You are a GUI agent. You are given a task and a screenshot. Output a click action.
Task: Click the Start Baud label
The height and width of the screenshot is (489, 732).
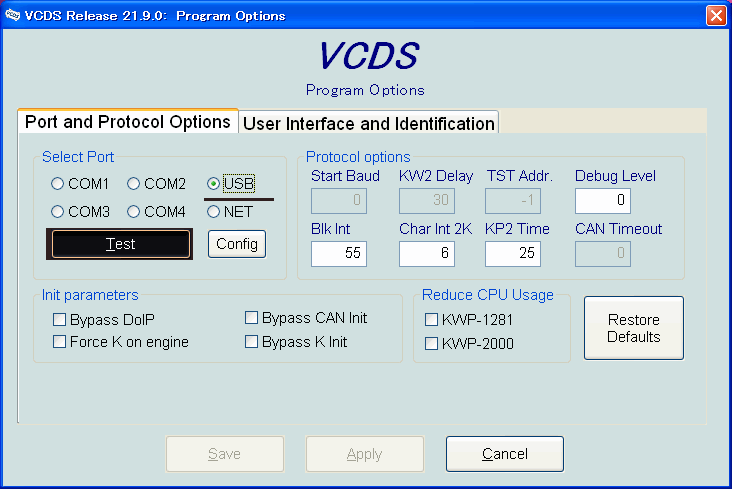(x=345, y=176)
